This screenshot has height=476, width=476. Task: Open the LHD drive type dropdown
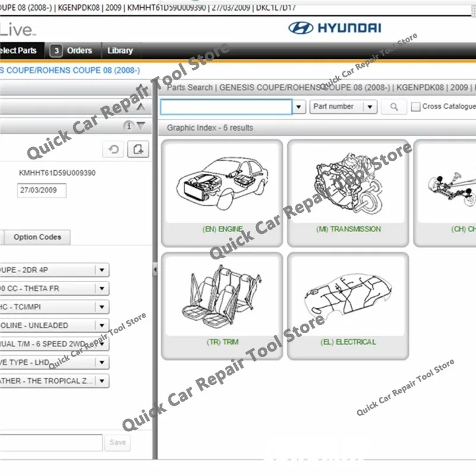[54, 362]
